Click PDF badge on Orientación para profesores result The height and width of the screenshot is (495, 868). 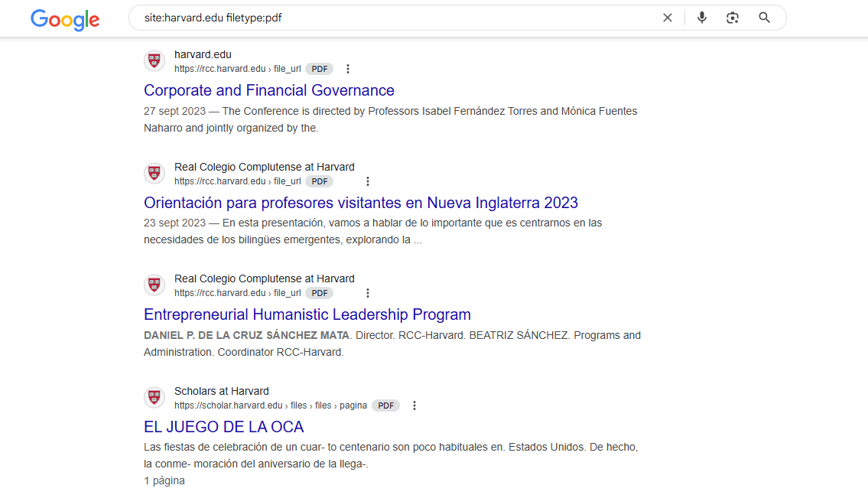click(320, 181)
